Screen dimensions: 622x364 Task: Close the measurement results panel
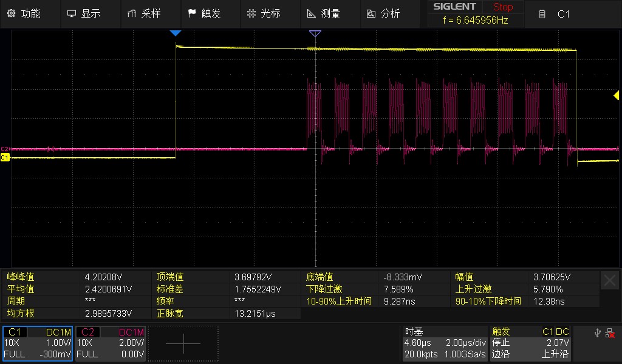(609, 280)
